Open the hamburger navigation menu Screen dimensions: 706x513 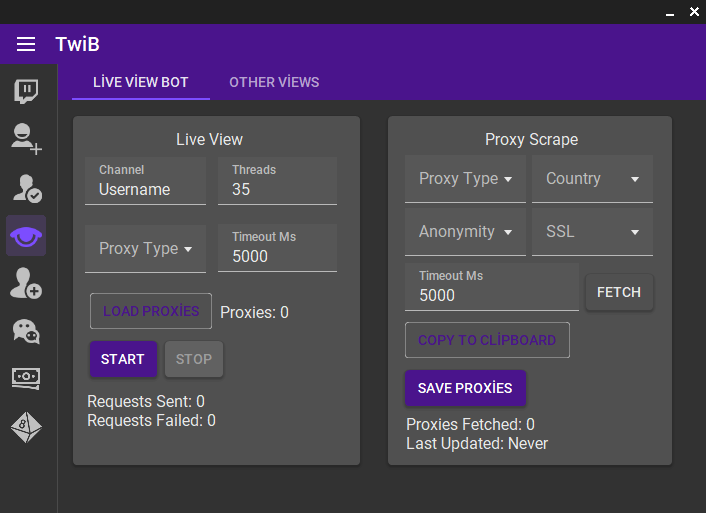tap(26, 44)
